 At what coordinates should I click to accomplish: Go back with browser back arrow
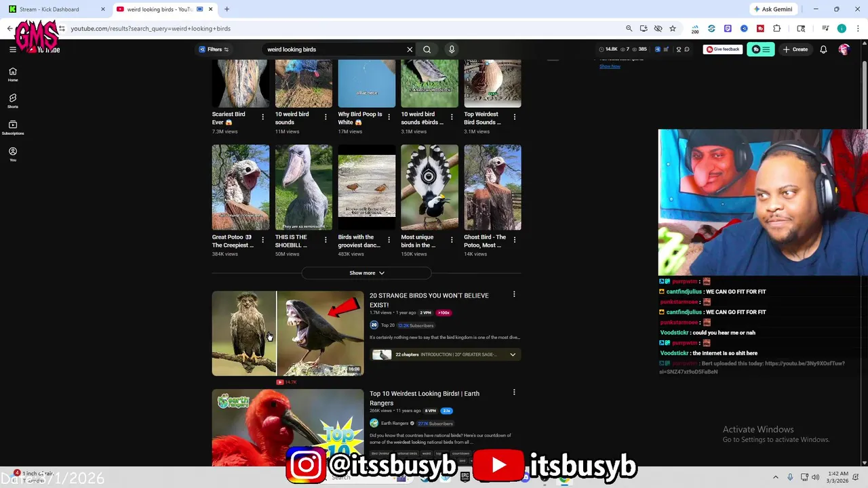(9, 28)
